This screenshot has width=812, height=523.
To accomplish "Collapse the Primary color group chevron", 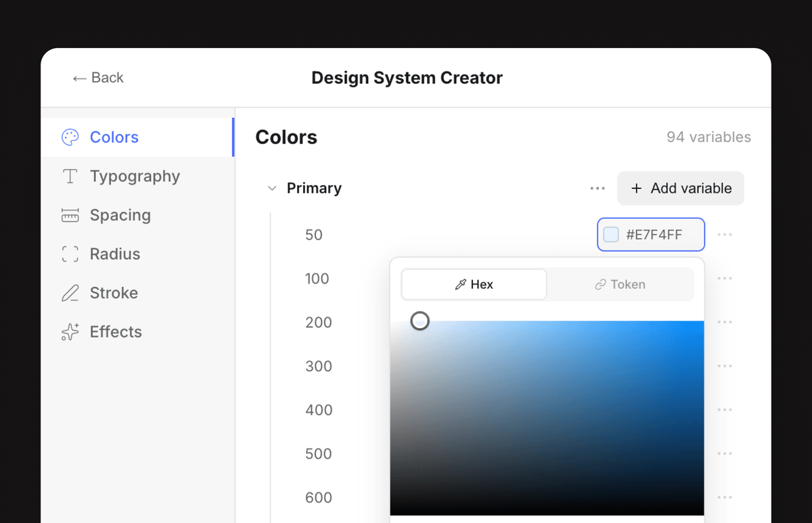I will pyautogui.click(x=272, y=189).
